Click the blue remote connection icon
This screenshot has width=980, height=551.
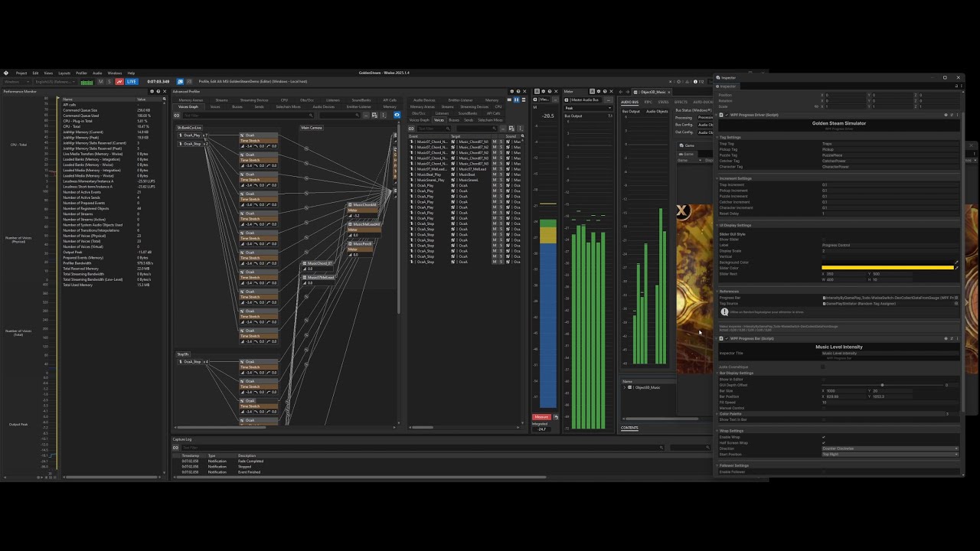tap(180, 82)
